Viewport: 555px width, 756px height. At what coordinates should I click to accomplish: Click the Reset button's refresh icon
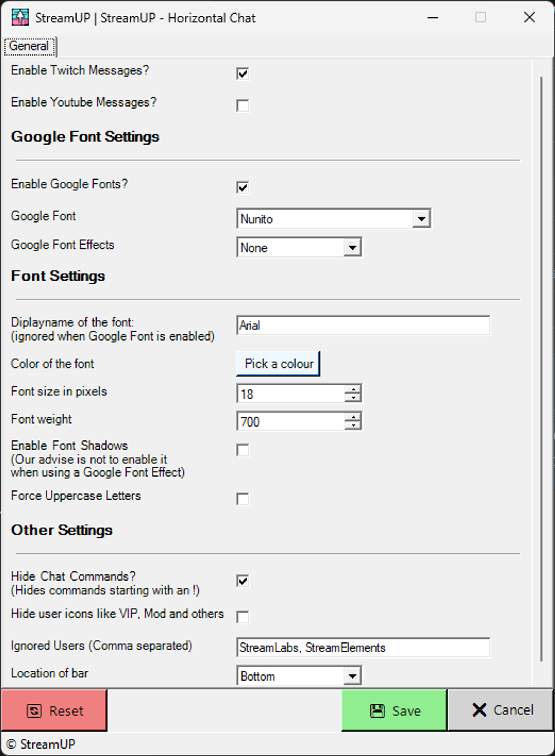coord(34,711)
